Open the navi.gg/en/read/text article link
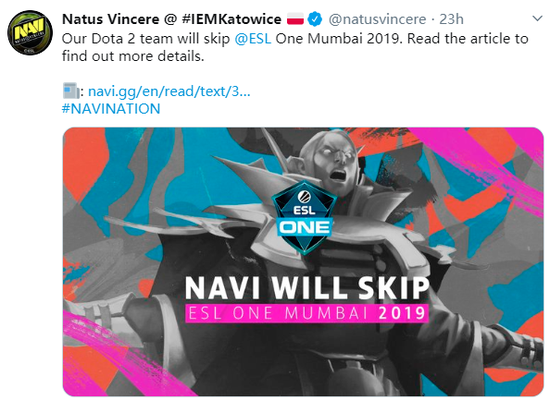 [x=169, y=91]
